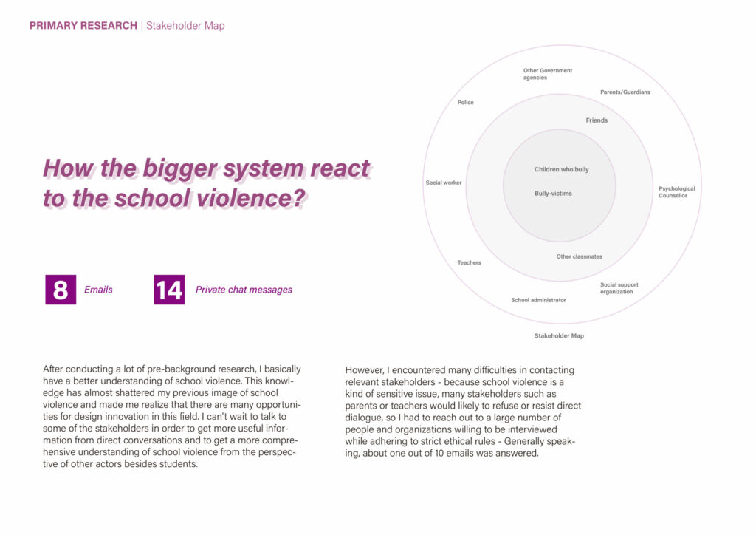Click the purple box showing number 8
Viewport: 756px width, 535px height.
point(61,290)
